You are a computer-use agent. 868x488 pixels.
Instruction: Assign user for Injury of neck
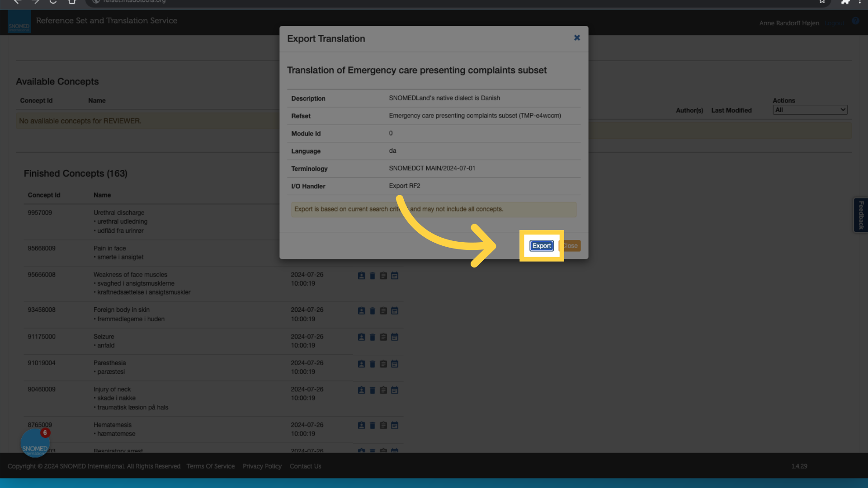(361, 390)
